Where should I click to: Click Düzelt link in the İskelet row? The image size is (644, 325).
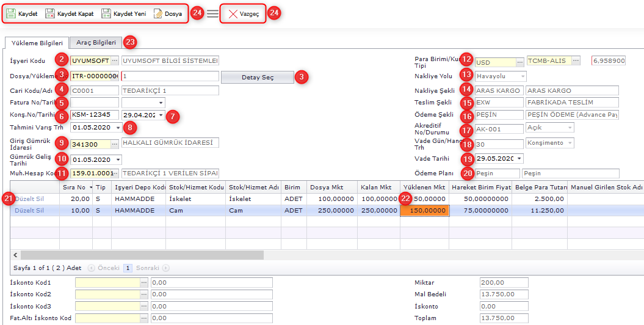[24, 199]
